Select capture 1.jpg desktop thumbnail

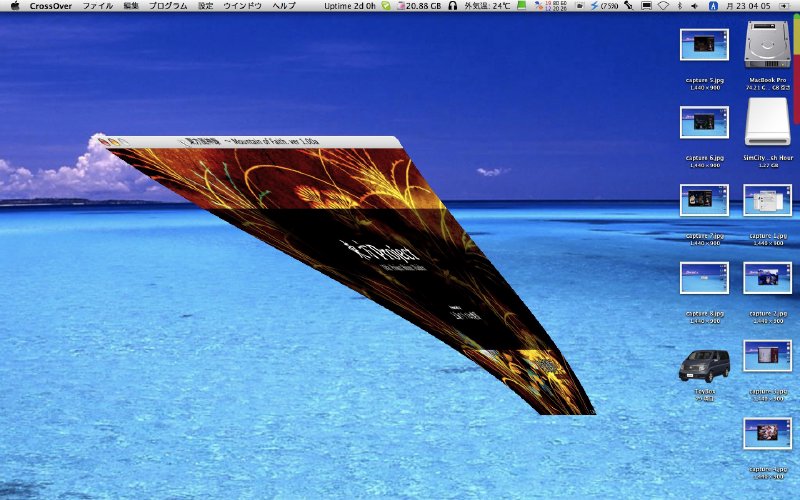point(767,200)
